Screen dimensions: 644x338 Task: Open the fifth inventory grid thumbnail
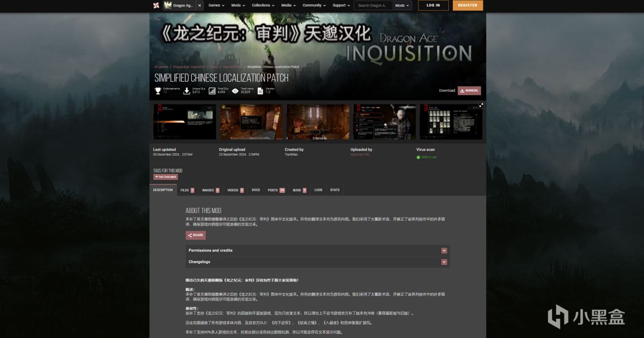point(451,122)
